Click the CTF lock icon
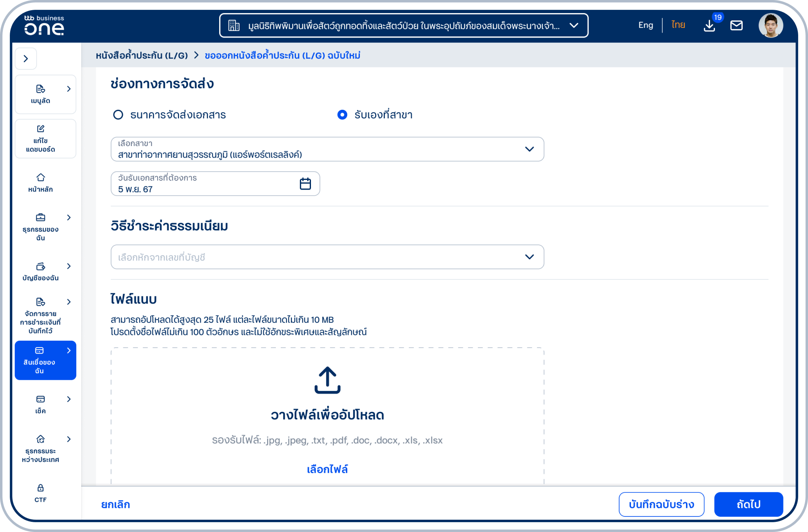Viewport: 808px width, 532px height. point(40,488)
